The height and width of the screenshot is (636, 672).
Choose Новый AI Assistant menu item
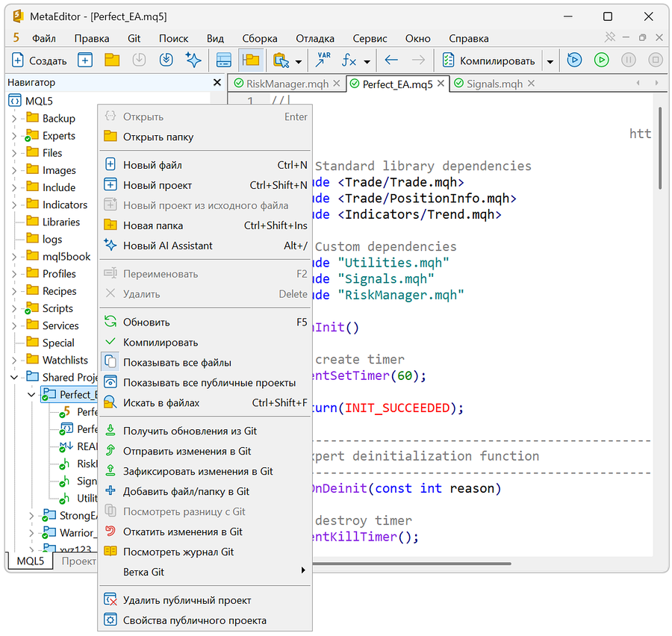coord(205,246)
